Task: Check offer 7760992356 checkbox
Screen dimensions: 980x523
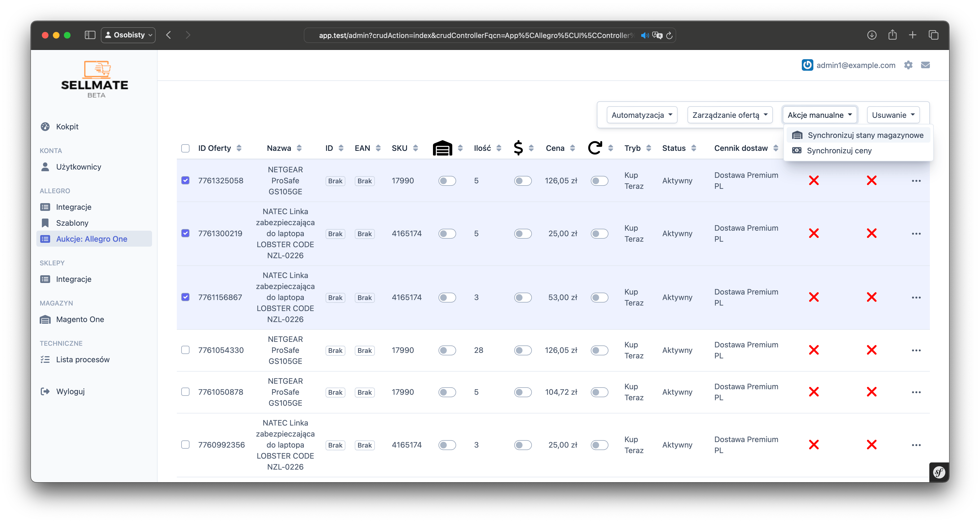Action: [x=185, y=444]
